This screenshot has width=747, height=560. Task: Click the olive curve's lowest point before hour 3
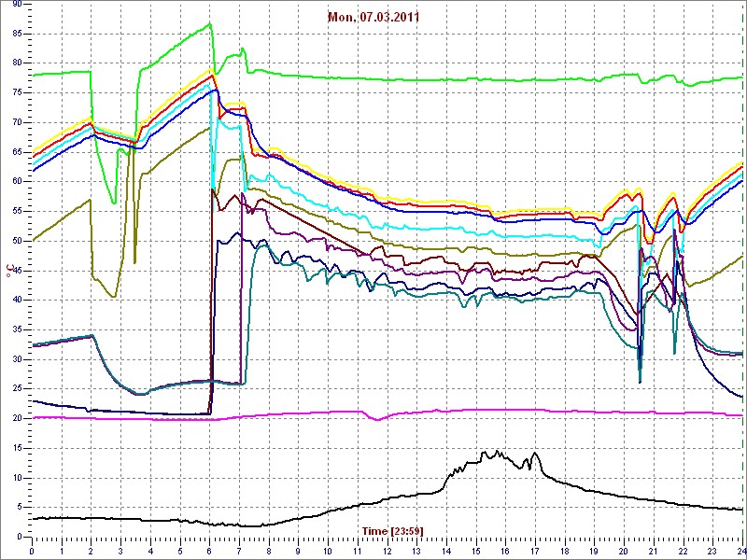114,297
